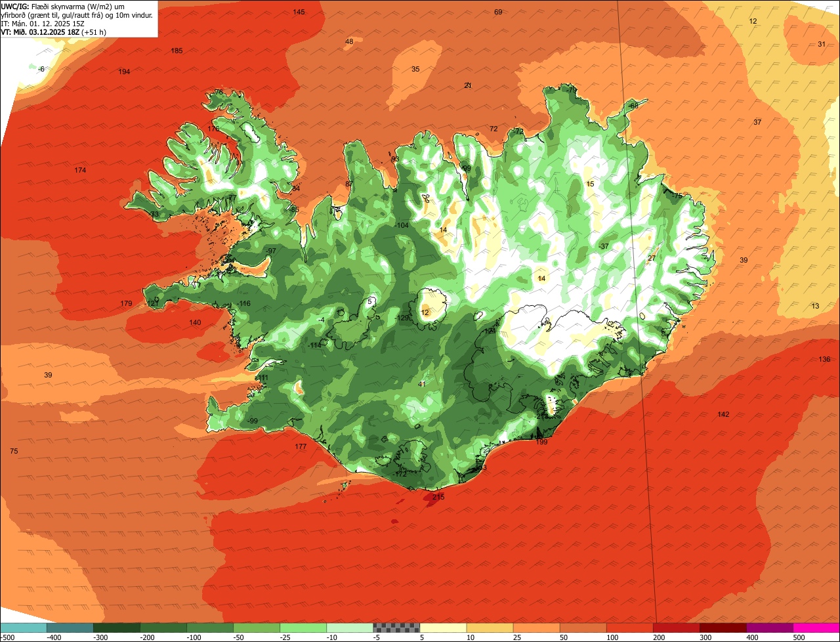Click the flux value 48 north of Iceland

349,41
